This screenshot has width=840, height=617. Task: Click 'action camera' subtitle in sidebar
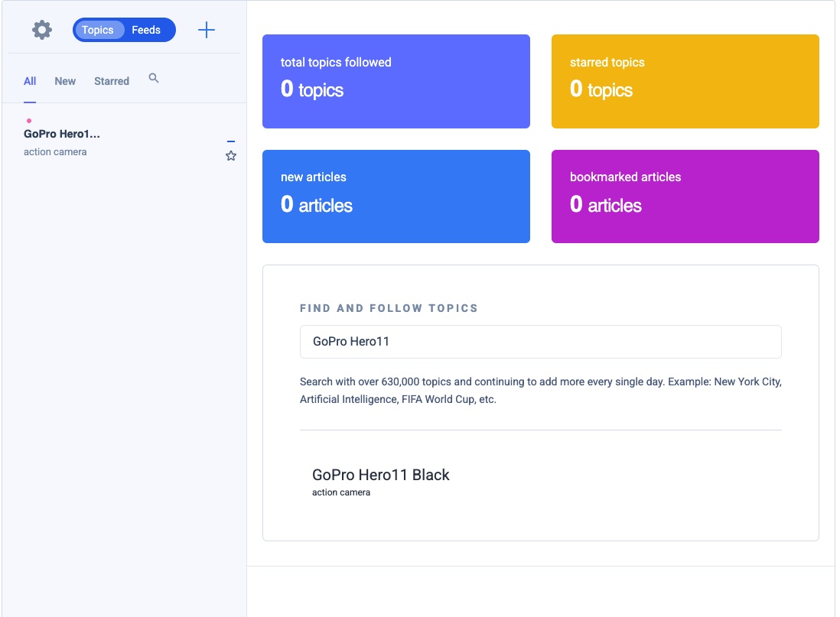pyautogui.click(x=55, y=151)
